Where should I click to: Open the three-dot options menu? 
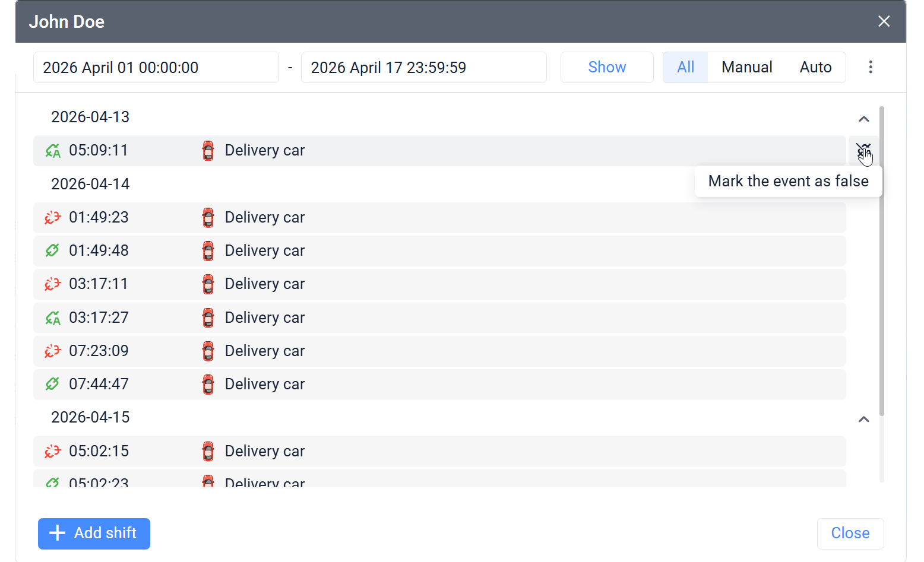click(870, 67)
